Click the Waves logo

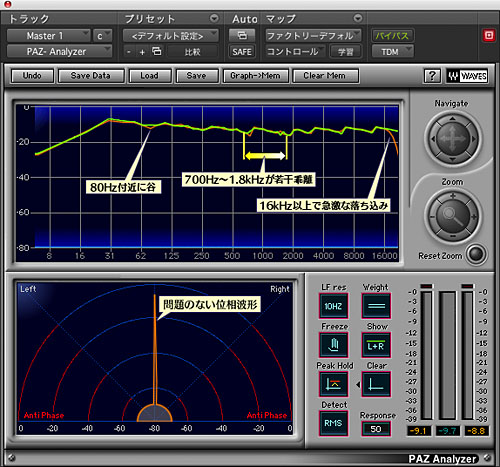tap(467, 76)
